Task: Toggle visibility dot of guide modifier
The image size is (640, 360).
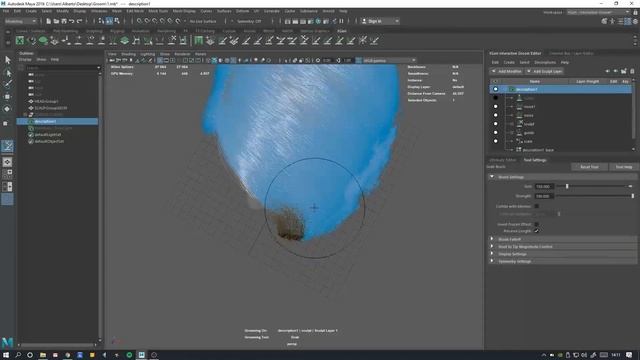Action: click(496, 133)
